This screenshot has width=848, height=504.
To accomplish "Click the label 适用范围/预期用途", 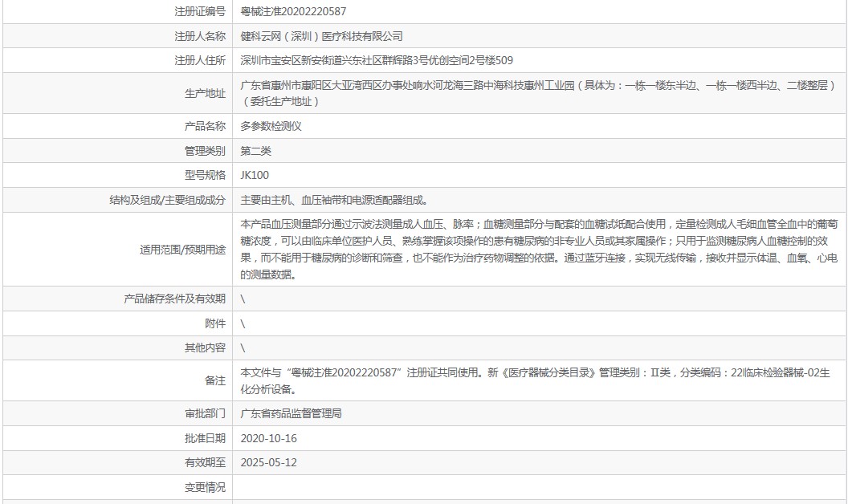I will pyautogui.click(x=183, y=250).
